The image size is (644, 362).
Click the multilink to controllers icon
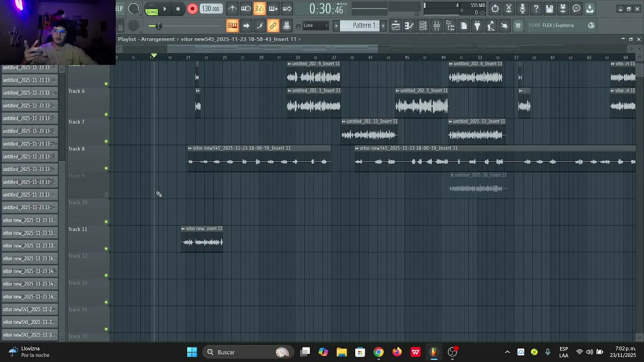(x=287, y=26)
